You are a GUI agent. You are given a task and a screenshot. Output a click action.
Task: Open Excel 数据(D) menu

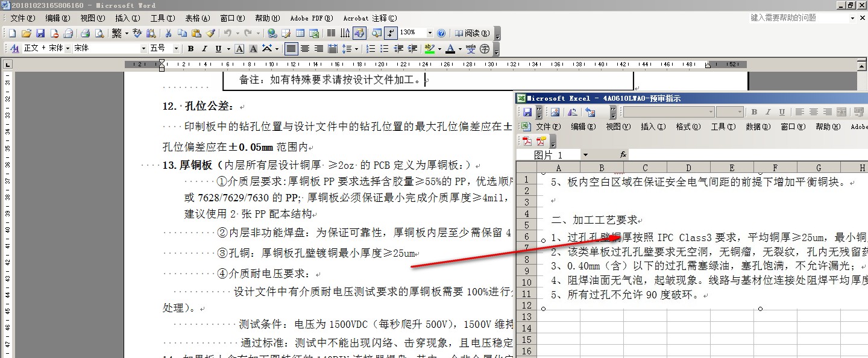click(758, 127)
